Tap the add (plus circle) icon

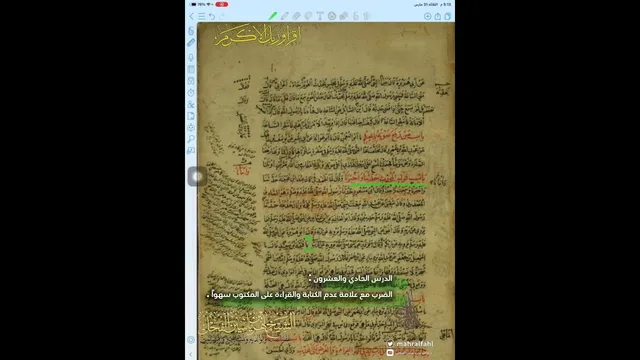click(427, 16)
